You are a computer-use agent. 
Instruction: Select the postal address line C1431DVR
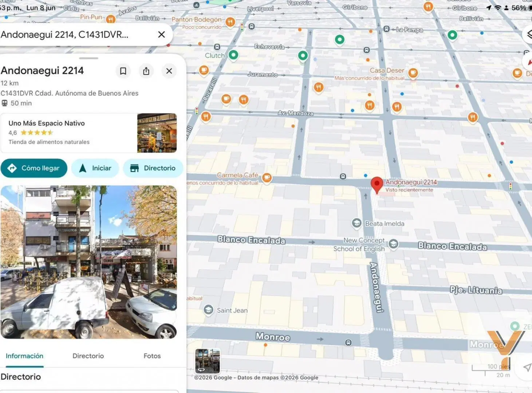[x=70, y=93]
